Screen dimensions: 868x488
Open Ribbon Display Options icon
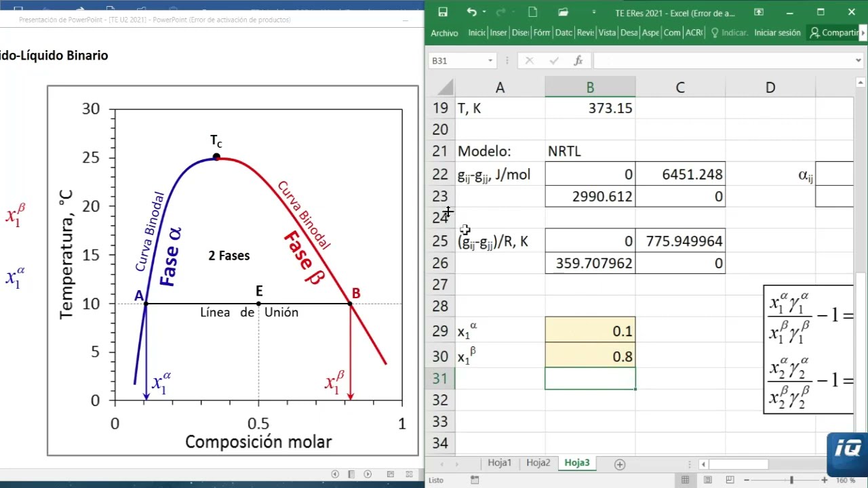(x=759, y=12)
